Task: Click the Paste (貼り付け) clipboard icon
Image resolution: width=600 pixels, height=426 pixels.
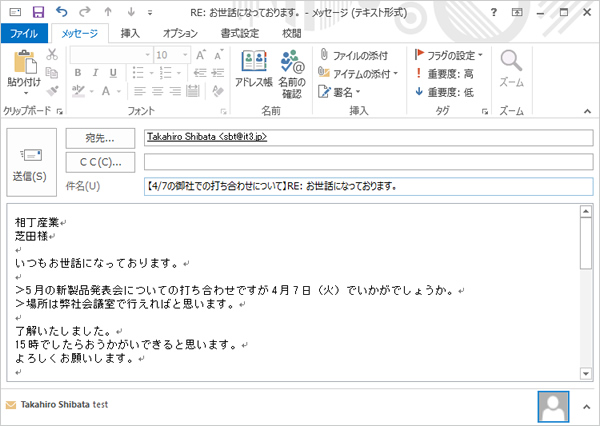Action: pyautogui.click(x=22, y=70)
